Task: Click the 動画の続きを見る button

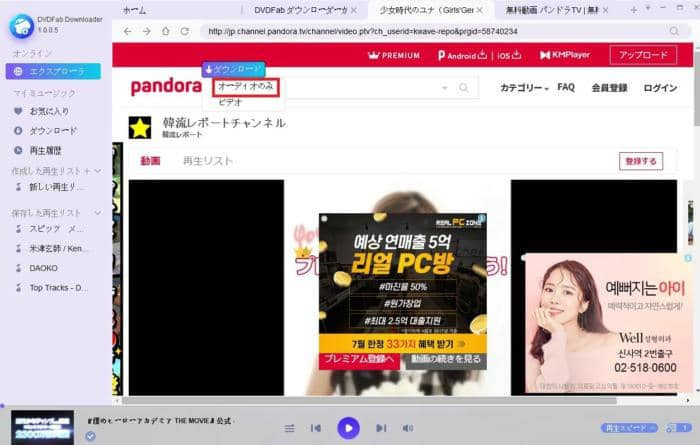Action: pyautogui.click(x=445, y=360)
